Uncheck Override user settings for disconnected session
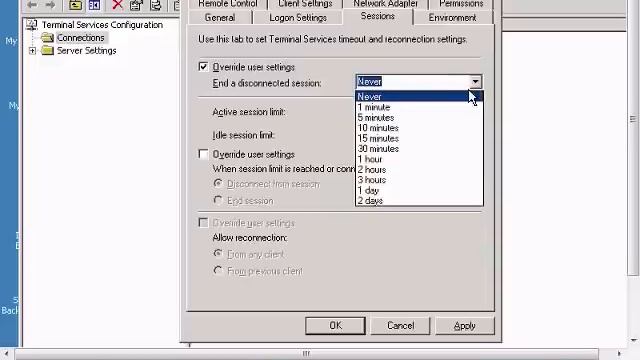 [203, 67]
